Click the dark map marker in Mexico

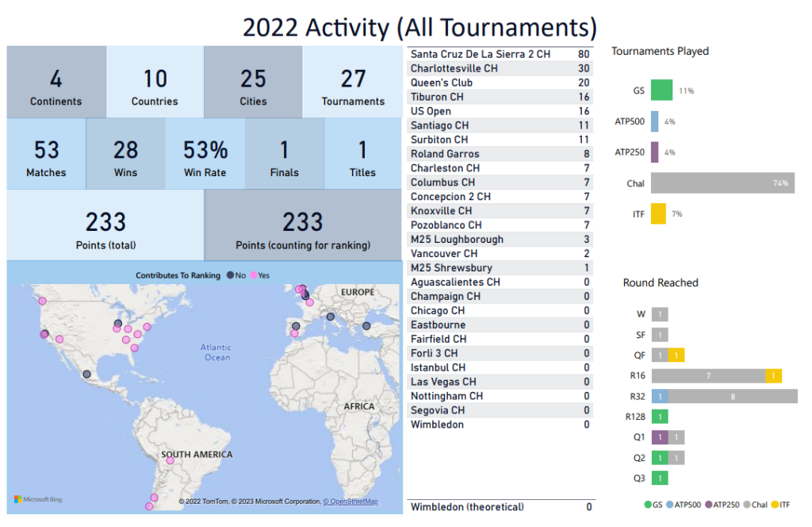click(x=86, y=374)
